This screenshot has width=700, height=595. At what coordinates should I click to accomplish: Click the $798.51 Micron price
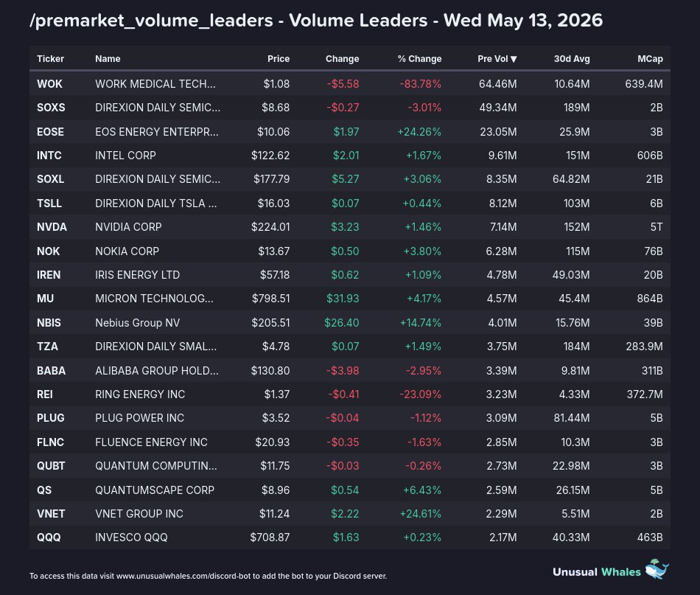(x=270, y=299)
